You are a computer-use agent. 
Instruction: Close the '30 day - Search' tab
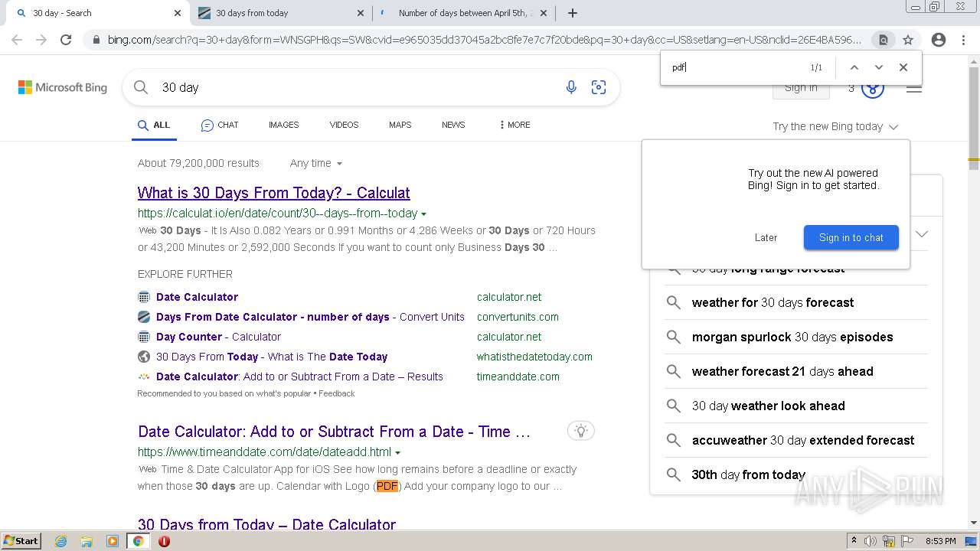[x=178, y=13]
